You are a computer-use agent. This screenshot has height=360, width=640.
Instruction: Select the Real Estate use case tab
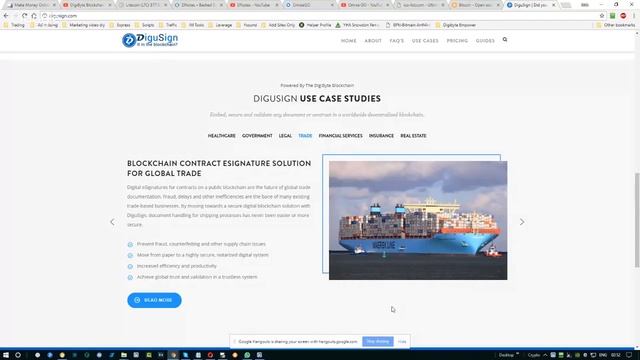413,136
